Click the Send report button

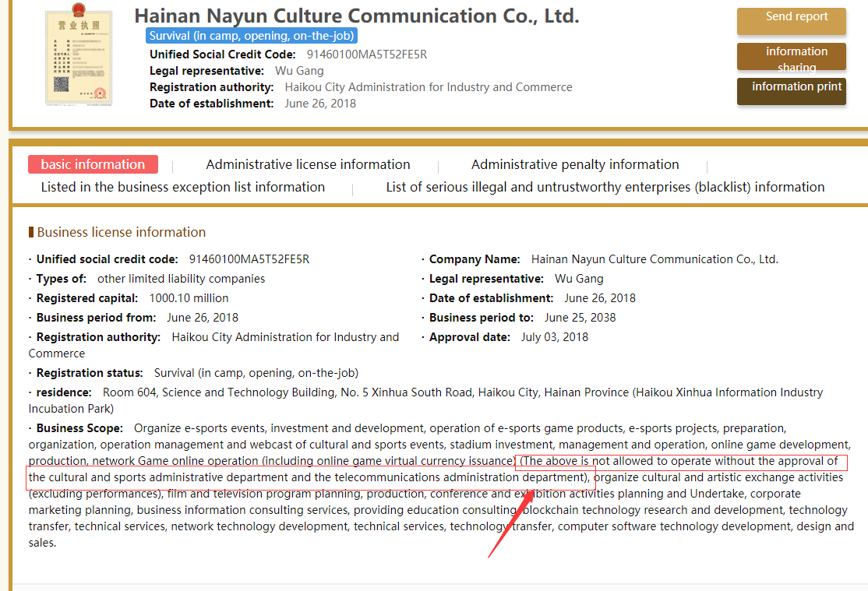pyautogui.click(x=791, y=20)
